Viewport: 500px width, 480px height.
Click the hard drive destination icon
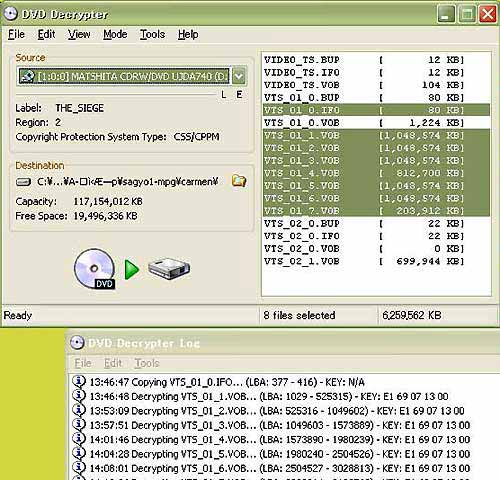tap(169, 269)
